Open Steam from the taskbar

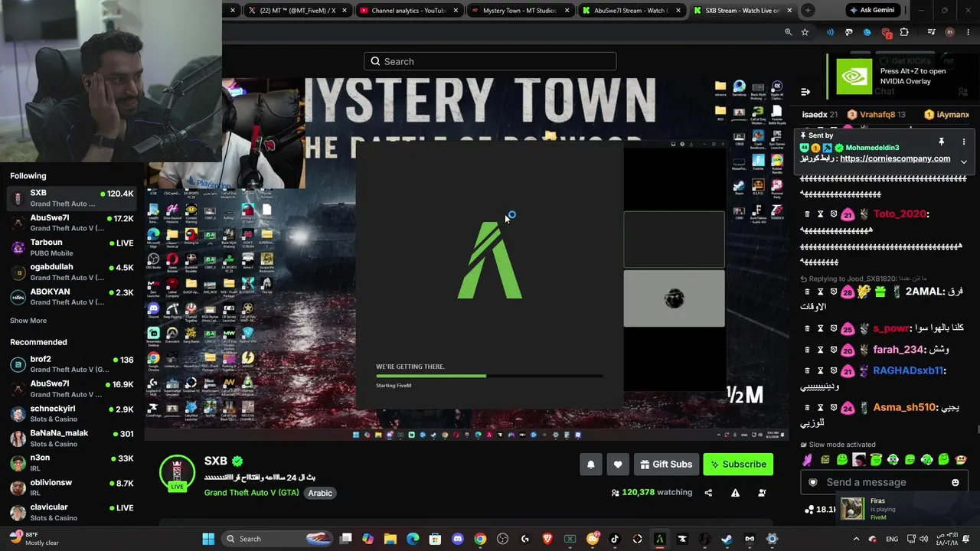(x=727, y=539)
